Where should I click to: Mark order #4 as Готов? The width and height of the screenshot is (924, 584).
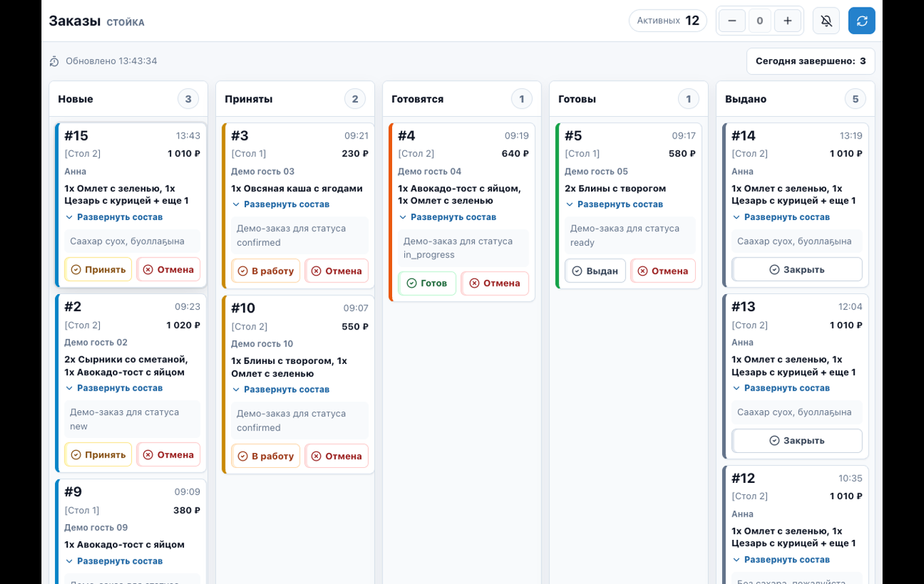pyautogui.click(x=427, y=283)
